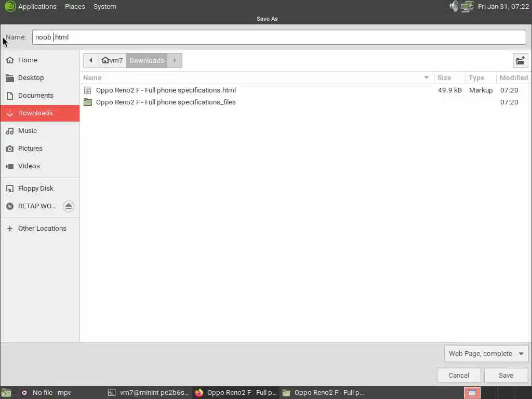Open the Applications menu

click(x=37, y=6)
